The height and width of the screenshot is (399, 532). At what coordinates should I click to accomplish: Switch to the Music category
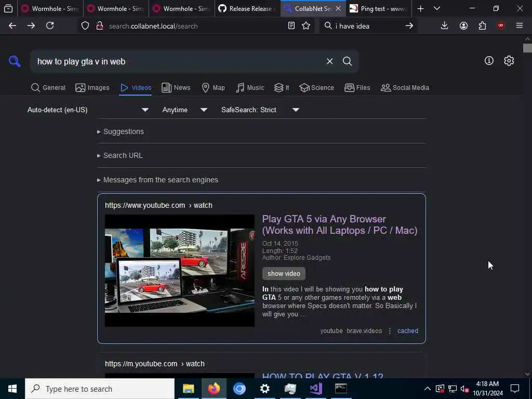(250, 87)
